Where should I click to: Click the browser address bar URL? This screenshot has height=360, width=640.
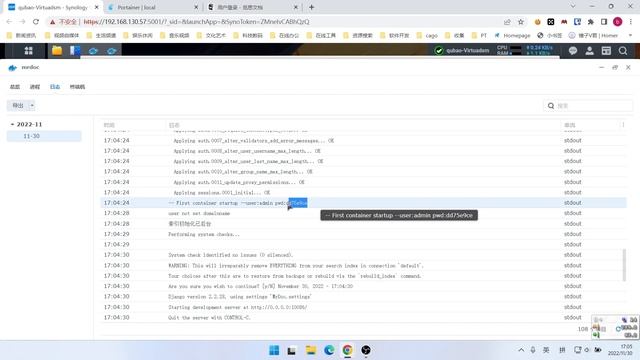(196, 22)
